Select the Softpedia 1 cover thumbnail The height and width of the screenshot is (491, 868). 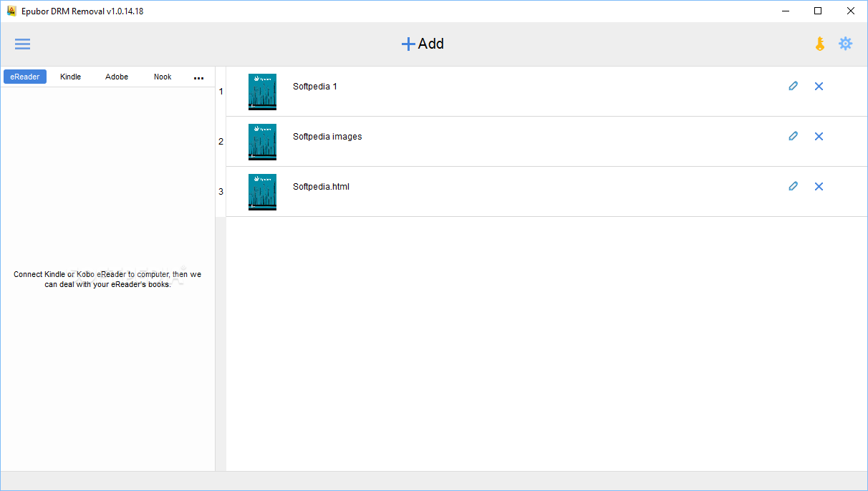[x=262, y=92]
